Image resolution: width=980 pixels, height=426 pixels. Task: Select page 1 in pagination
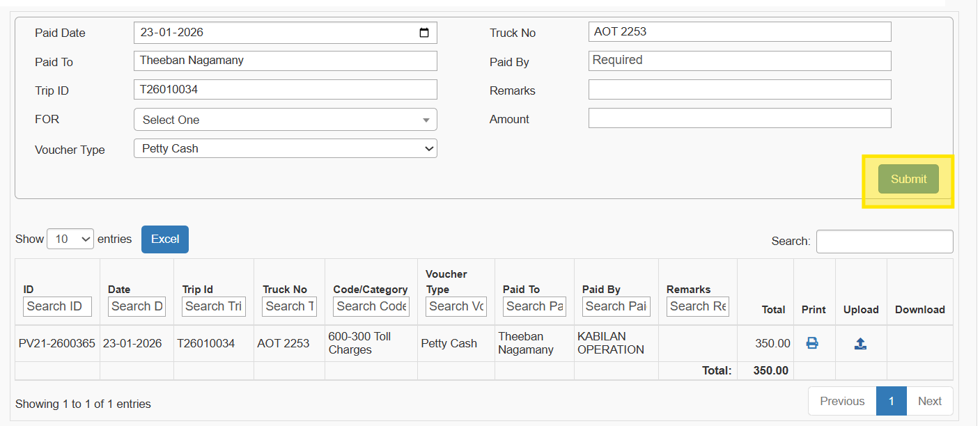pyautogui.click(x=892, y=401)
